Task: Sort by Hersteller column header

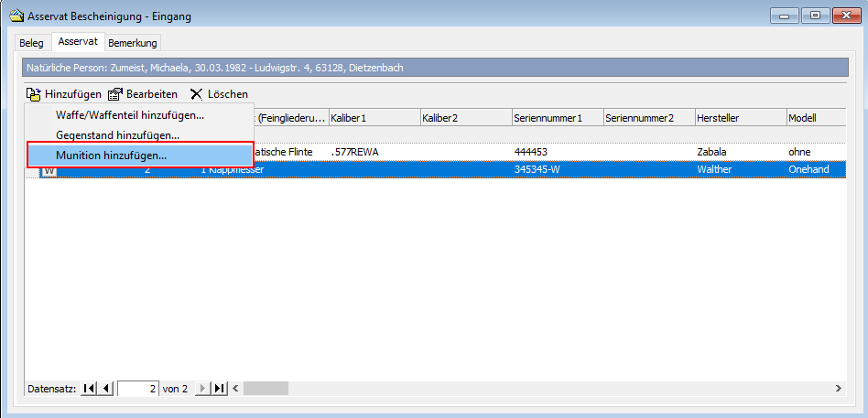Action: [x=739, y=118]
